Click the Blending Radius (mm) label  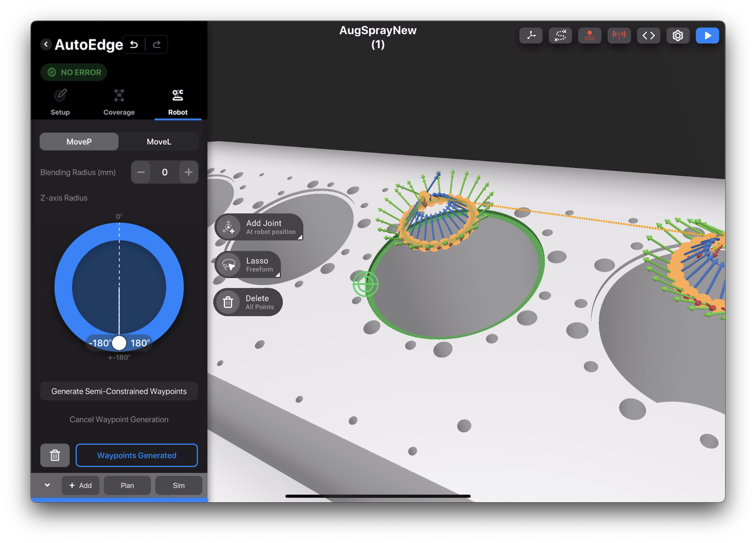(x=78, y=172)
